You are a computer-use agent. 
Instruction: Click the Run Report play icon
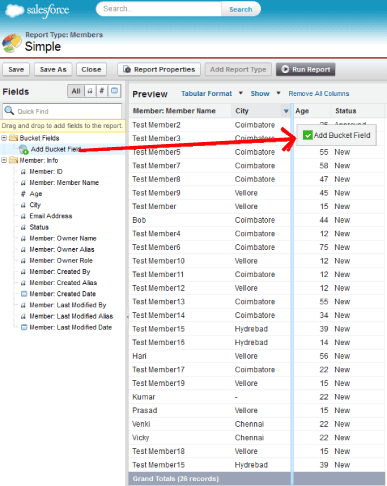click(x=285, y=69)
